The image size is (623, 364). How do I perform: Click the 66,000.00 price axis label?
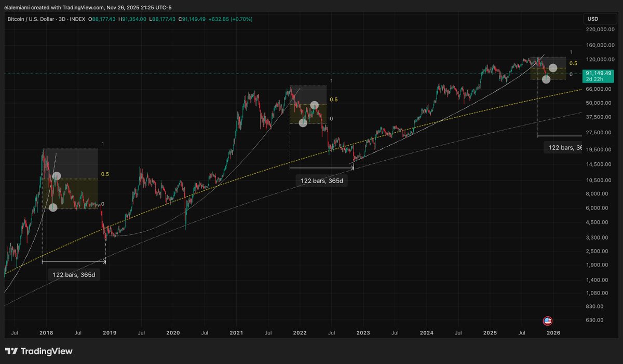[x=599, y=89]
